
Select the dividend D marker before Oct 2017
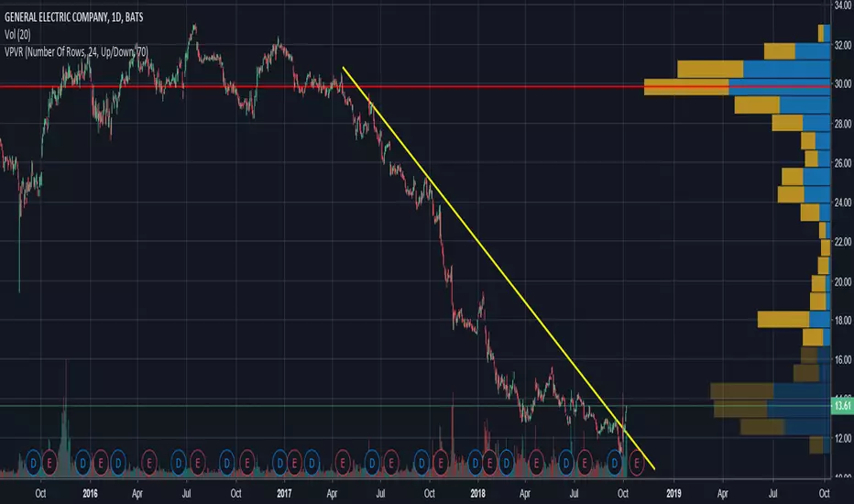[x=421, y=464]
